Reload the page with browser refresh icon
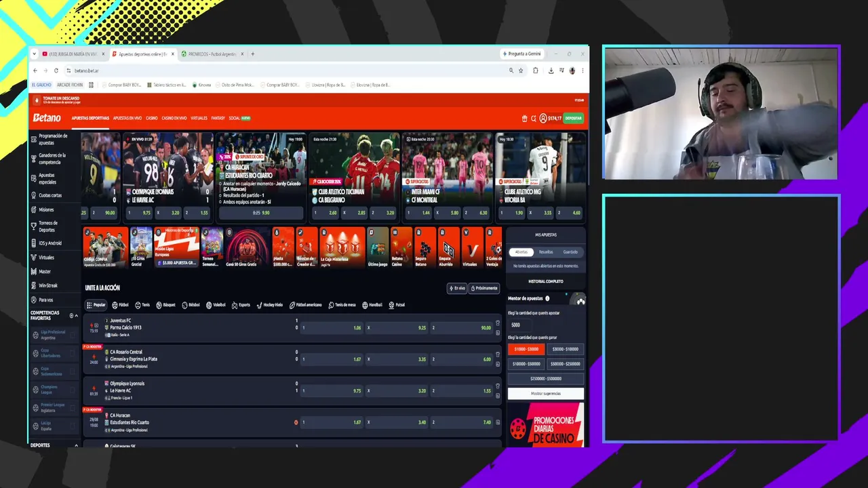868x488 pixels. point(56,70)
